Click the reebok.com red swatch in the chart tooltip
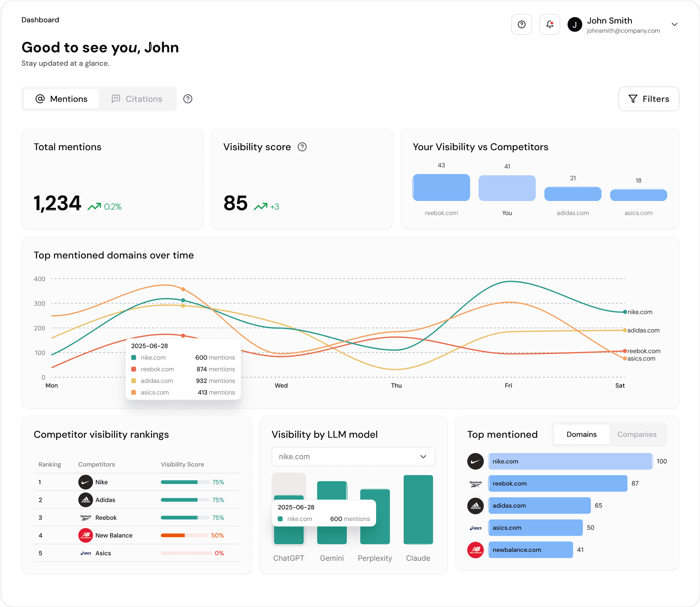 [x=134, y=369]
